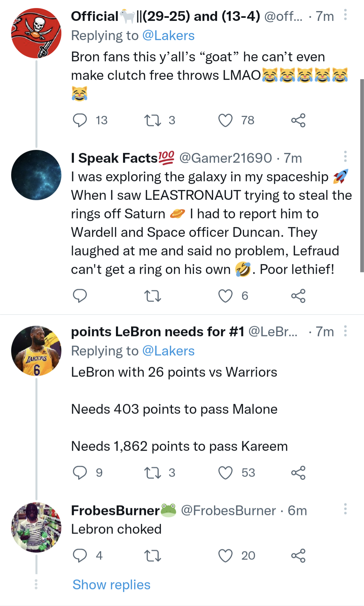
Task: Open more options for Gamer21690's tweet
Action: tap(345, 156)
